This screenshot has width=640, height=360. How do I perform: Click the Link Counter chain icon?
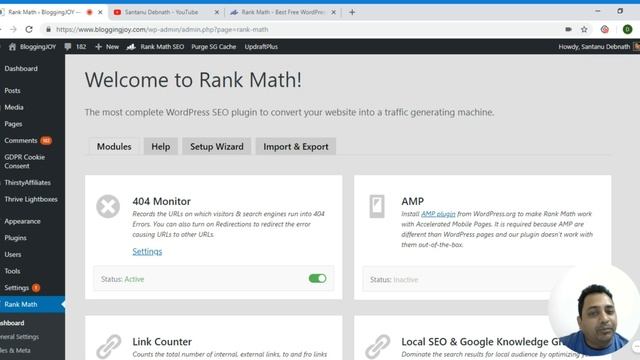coord(109,346)
